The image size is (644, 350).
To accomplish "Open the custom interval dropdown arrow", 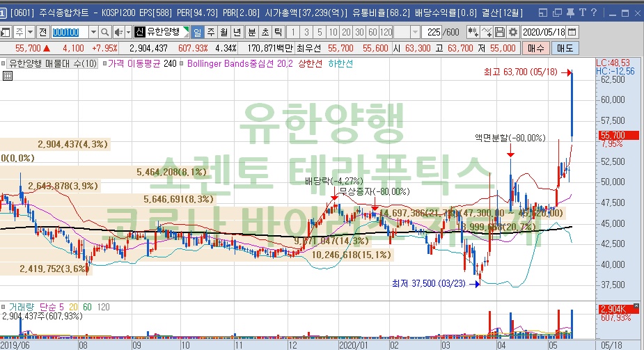I will click(415, 32).
